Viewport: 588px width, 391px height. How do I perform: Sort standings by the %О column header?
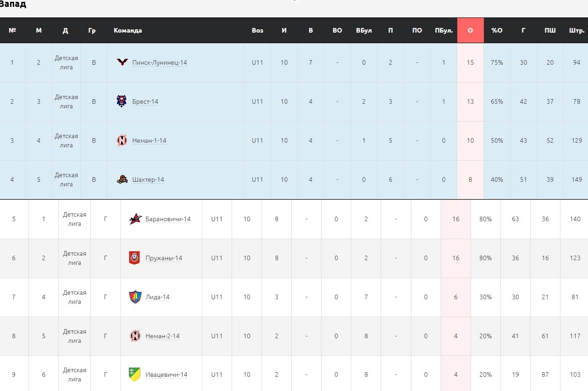497,31
